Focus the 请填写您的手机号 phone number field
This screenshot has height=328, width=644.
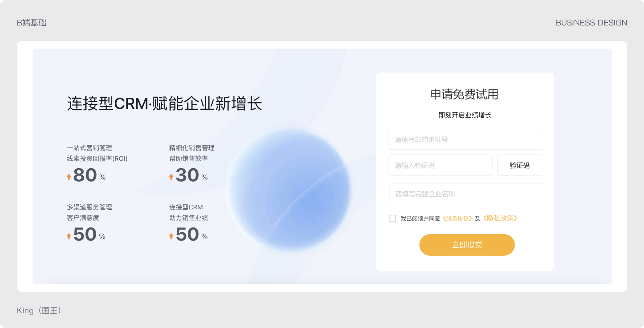465,139
